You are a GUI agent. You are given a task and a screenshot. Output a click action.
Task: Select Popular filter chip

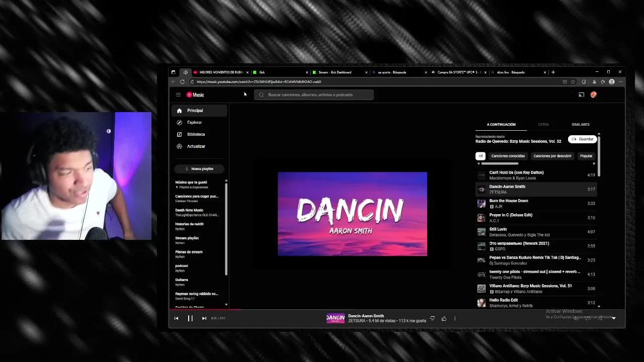coord(586,156)
